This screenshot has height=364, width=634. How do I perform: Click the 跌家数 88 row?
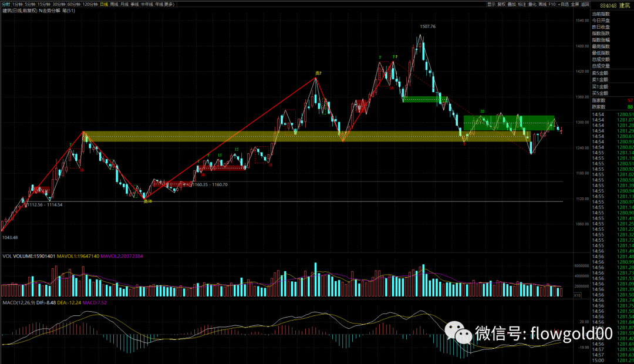click(612, 107)
